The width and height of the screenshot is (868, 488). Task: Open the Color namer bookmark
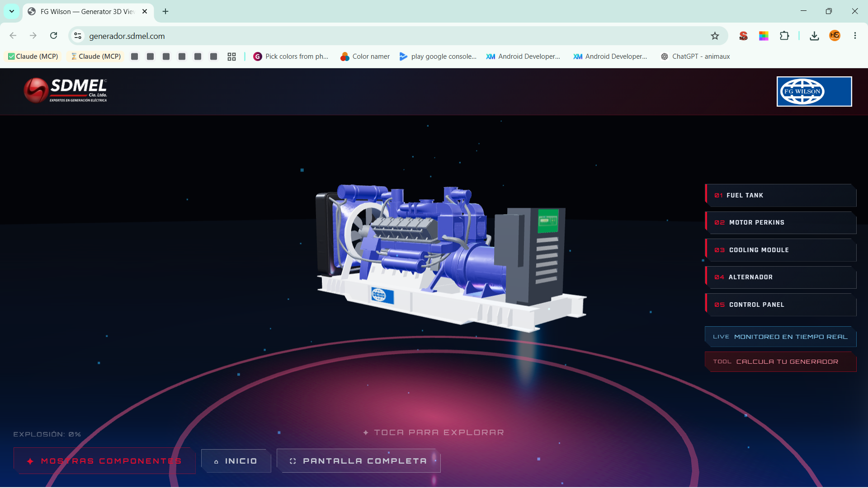[x=365, y=56]
